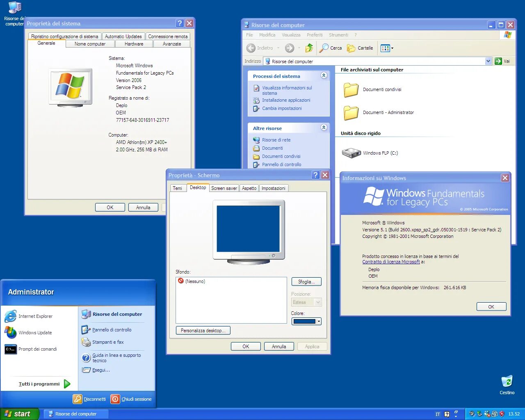Switch to Aspetto tab
Screen dimensions: 525x420
tap(249, 188)
